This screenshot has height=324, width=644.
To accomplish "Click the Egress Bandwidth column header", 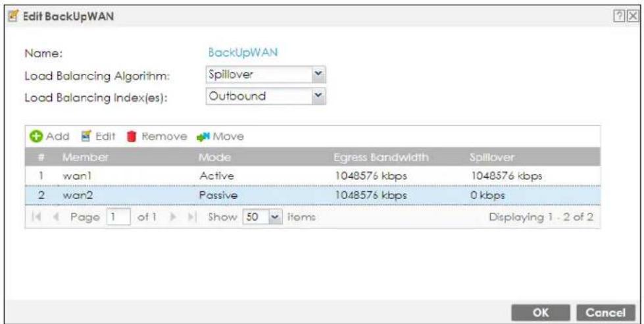I will tap(381, 157).
